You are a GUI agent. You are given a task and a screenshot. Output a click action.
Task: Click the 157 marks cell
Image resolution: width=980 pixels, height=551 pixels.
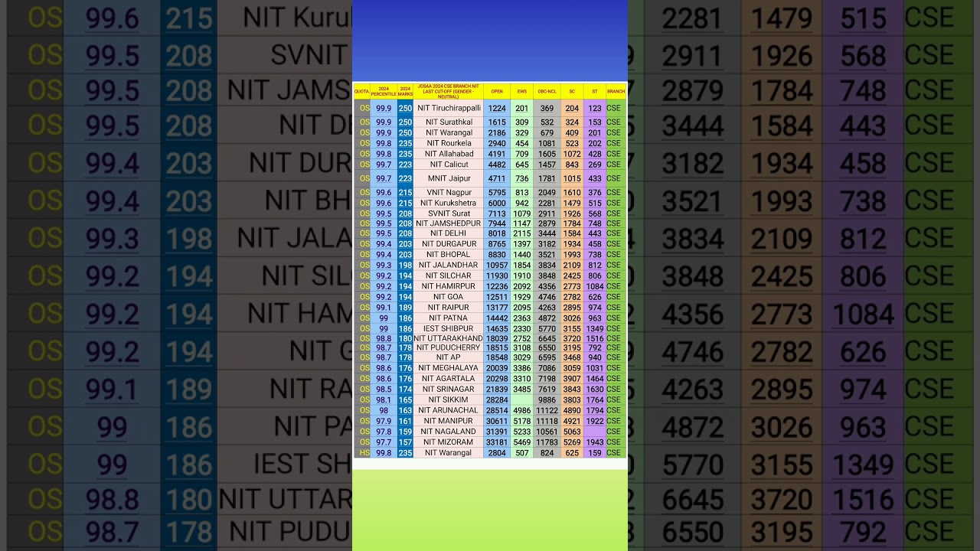405,442
